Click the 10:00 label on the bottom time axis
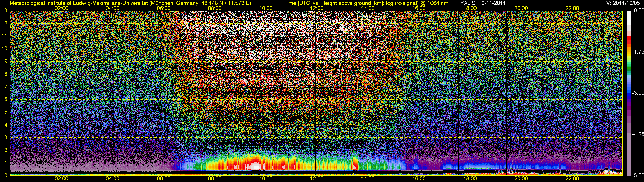 coord(266,179)
